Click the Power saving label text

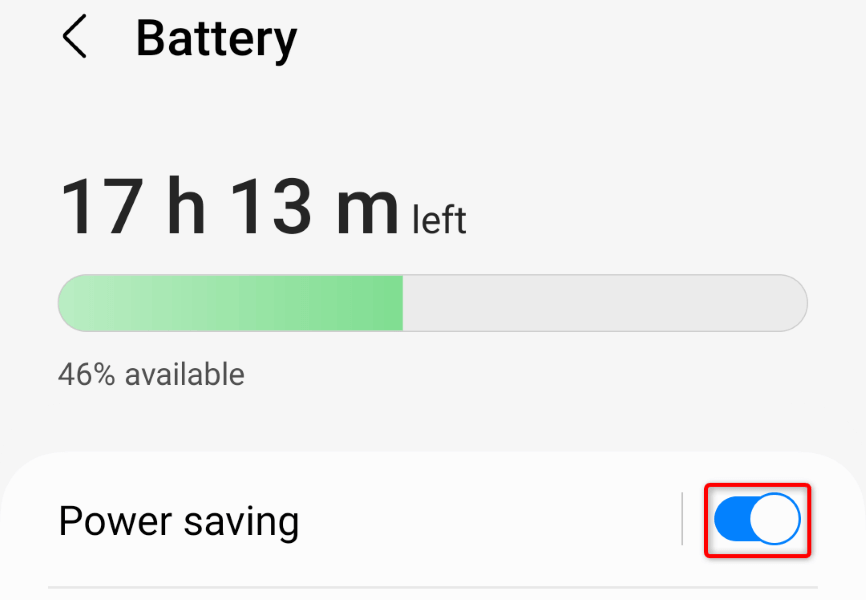point(178,521)
